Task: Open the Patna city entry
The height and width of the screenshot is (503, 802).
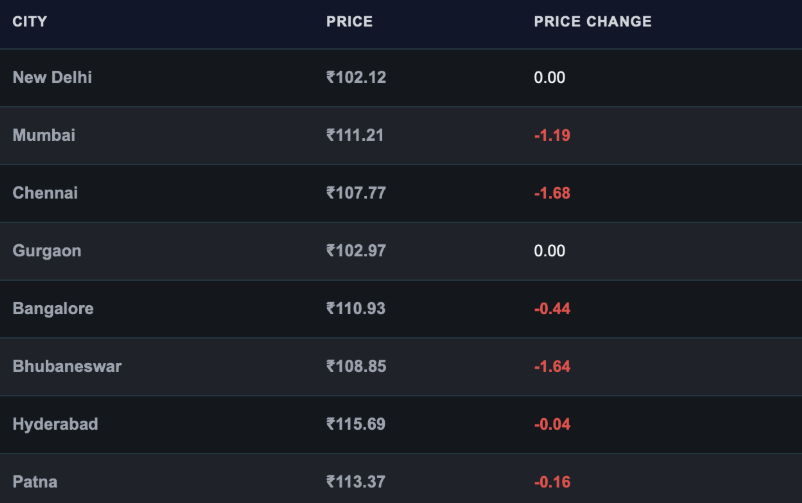Action: (x=35, y=482)
